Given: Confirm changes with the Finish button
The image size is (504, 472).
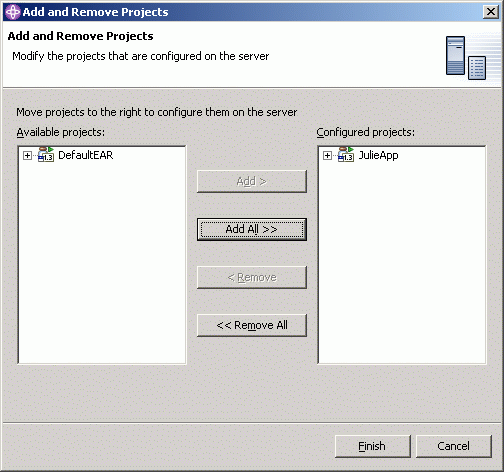Looking at the screenshot, I should (x=372, y=446).
